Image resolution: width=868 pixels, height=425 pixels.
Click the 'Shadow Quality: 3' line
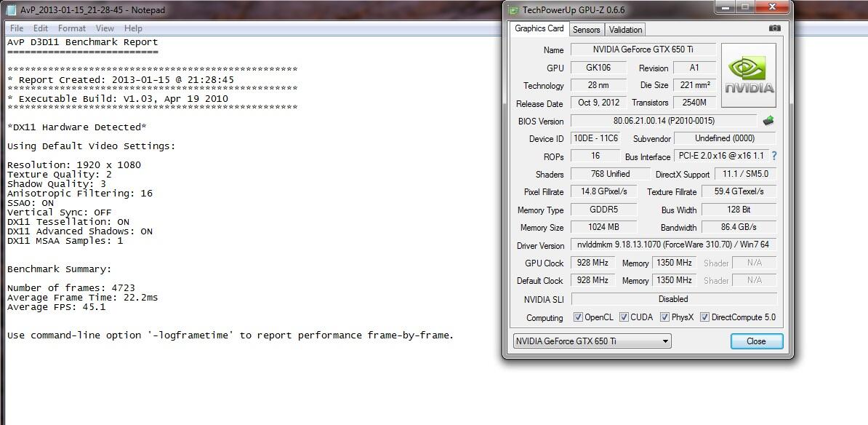[57, 184]
